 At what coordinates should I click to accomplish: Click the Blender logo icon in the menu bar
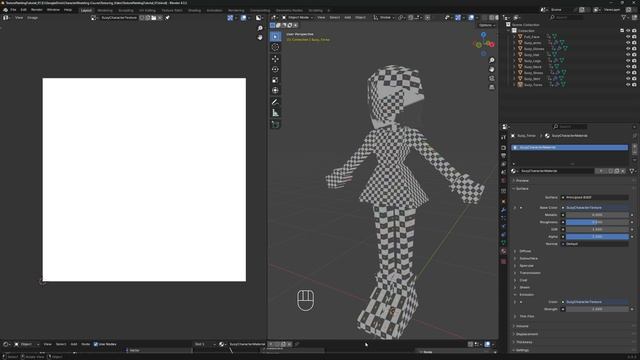(x=5, y=10)
